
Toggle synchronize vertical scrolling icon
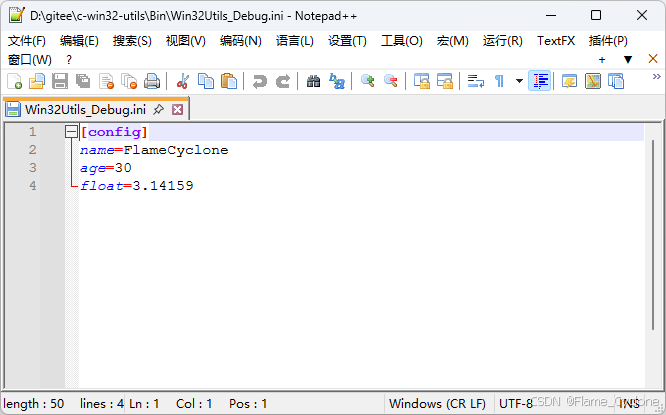click(x=422, y=81)
